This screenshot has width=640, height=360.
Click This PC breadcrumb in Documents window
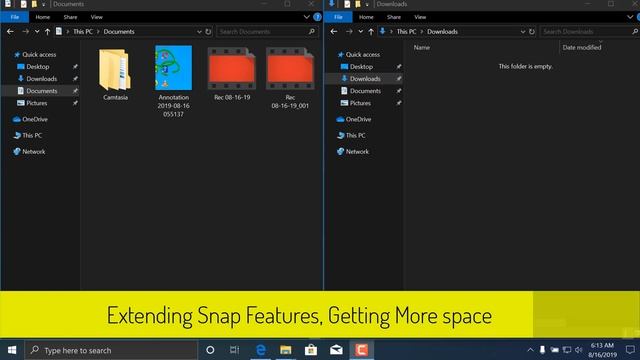(83, 31)
